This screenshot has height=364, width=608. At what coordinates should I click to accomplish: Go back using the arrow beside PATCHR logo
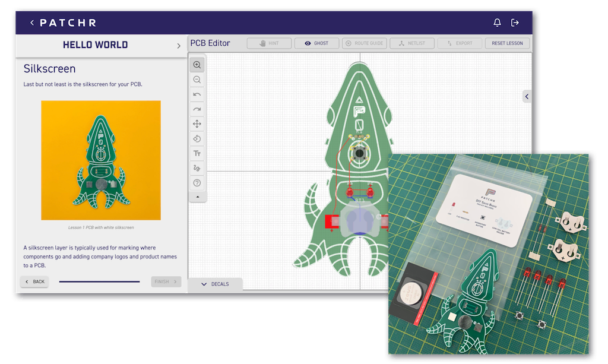click(32, 23)
